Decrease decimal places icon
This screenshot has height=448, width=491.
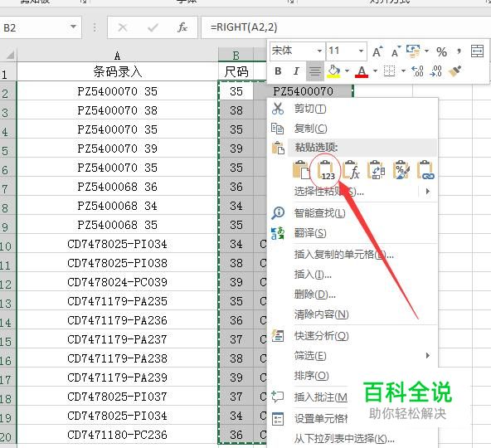pos(436,71)
